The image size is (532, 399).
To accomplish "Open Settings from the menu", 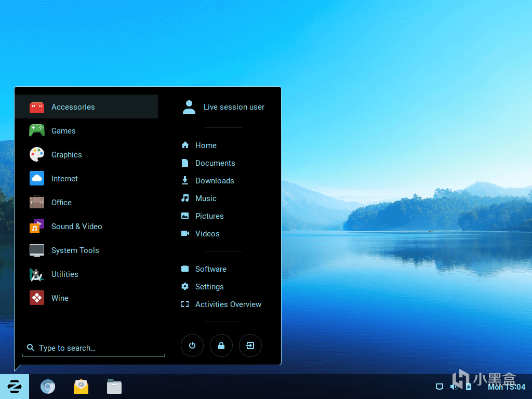I will [x=209, y=287].
